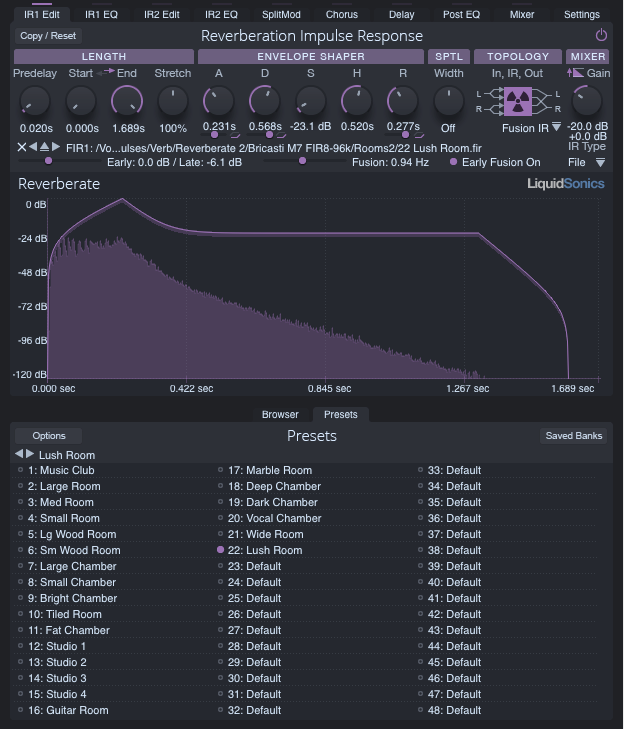The image size is (624, 729).
Task: Open the IR1 Edit tab
Action: click(41, 14)
